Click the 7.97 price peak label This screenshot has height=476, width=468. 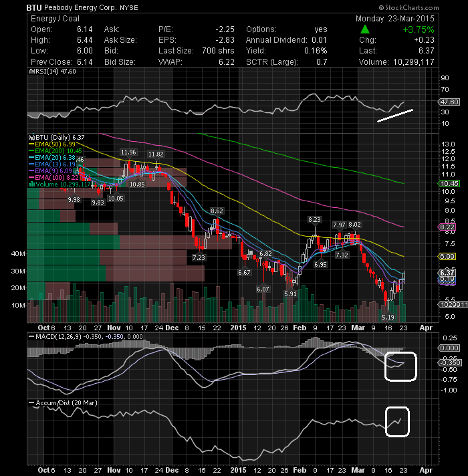click(339, 225)
